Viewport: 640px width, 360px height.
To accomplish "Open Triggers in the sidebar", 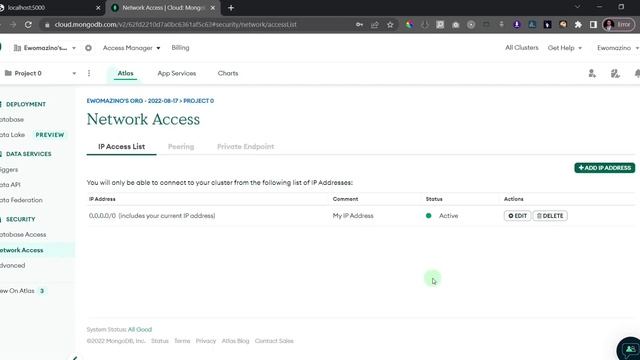I will click(x=9, y=169).
